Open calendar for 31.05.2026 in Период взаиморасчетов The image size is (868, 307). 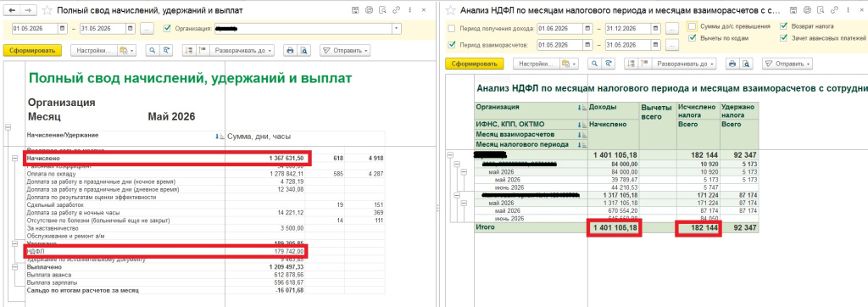656,45
